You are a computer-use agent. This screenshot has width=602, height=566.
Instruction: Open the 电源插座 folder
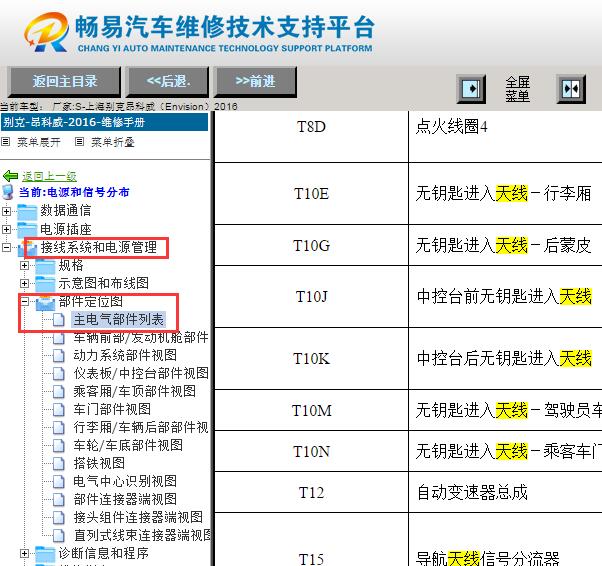[66, 229]
